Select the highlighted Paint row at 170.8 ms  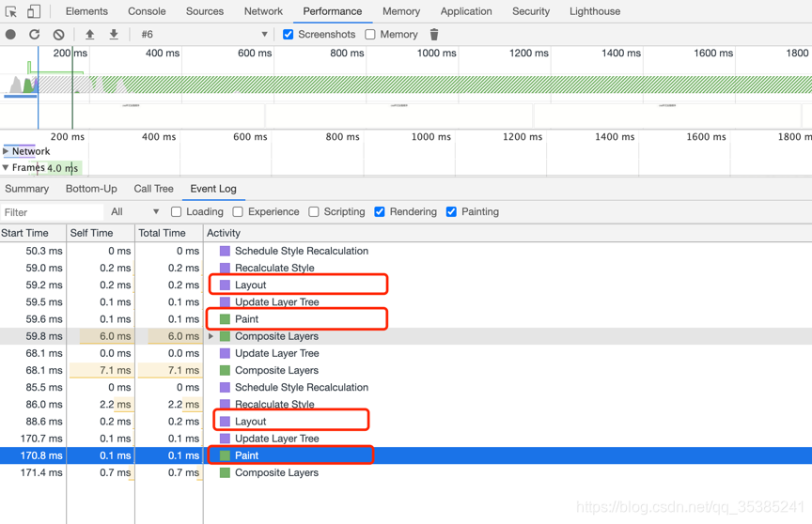406,455
